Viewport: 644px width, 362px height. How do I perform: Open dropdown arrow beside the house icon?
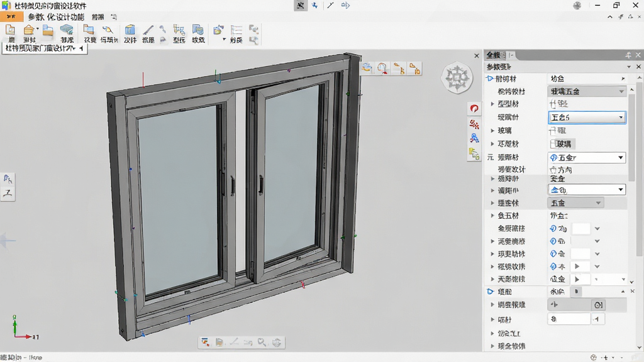pos(37,29)
